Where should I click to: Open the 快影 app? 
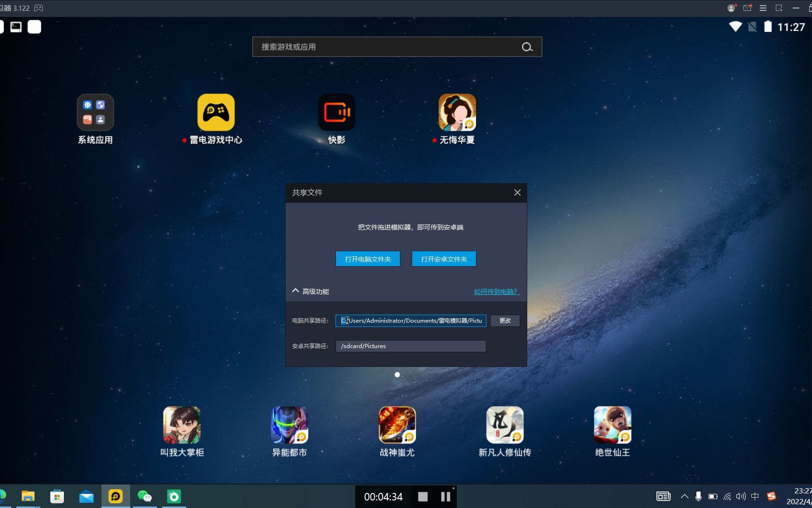(337, 112)
